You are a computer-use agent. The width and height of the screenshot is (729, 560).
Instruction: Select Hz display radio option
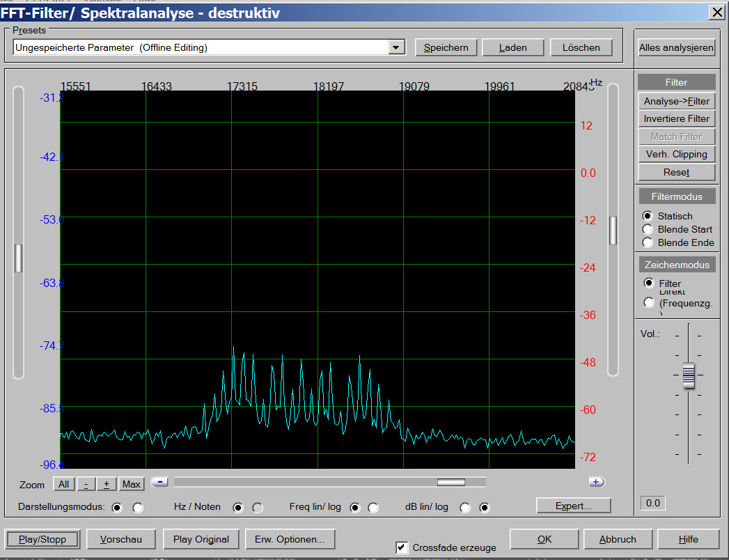click(238, 508)
